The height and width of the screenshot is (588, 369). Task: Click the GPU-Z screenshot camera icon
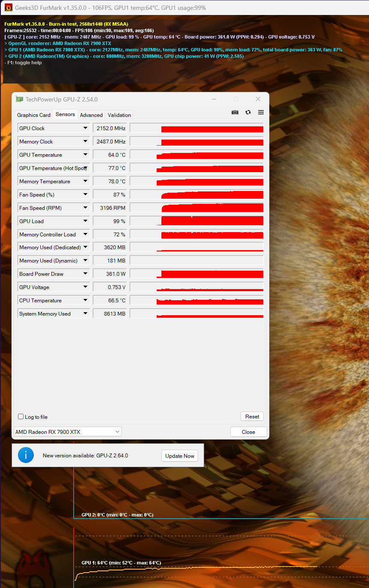point(235,112)
